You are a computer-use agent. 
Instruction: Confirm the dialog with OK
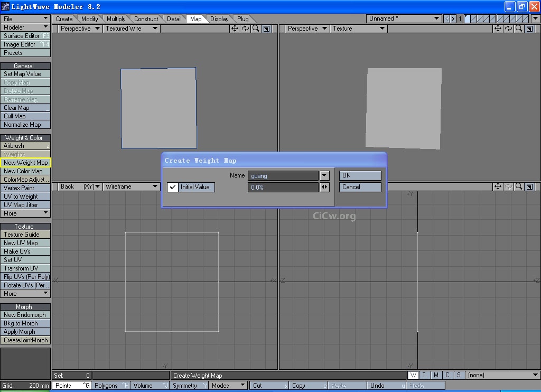click(x=360, y=175)
